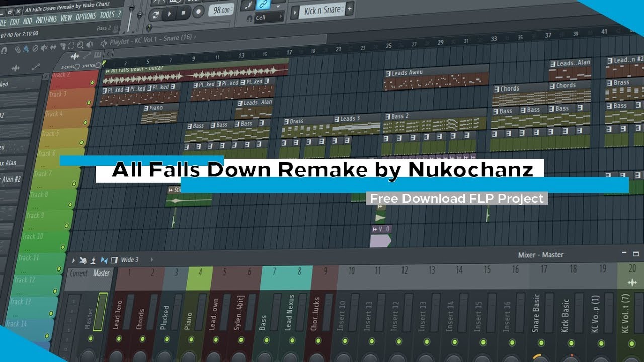The height and width of the screenshot is (362, 644).
Task: Select the playlist Delete tool
Action: click(x=35, y=48)
